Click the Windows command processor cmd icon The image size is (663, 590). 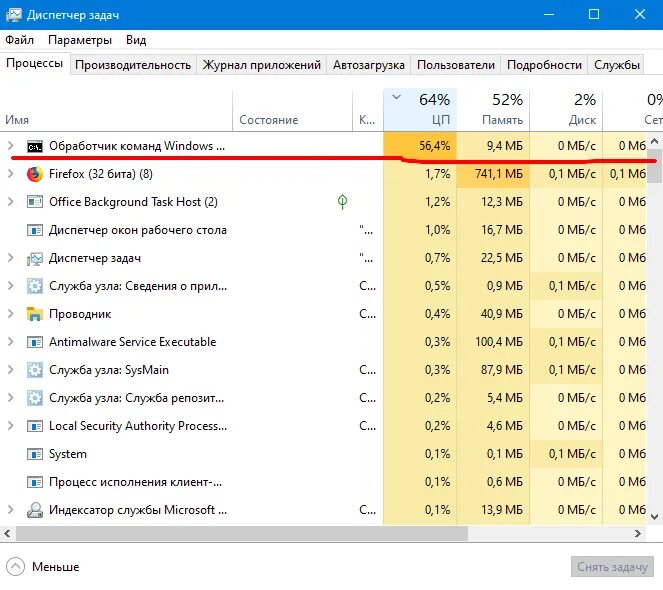tap(35, 146)
